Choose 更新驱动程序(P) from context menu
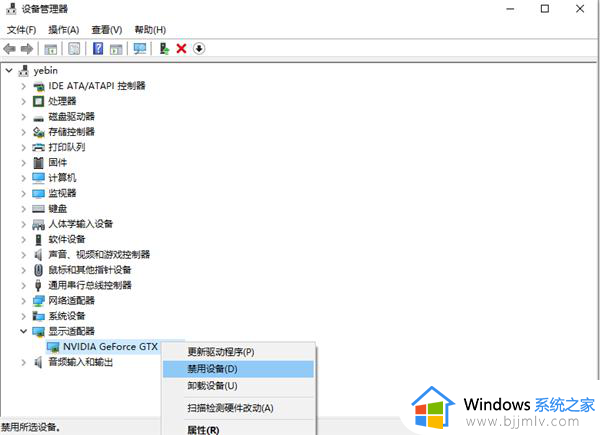 (238, 352)
